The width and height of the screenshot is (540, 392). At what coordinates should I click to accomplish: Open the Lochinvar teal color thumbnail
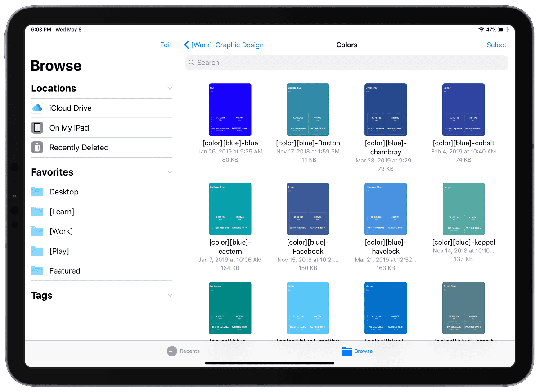coord(230,308)
